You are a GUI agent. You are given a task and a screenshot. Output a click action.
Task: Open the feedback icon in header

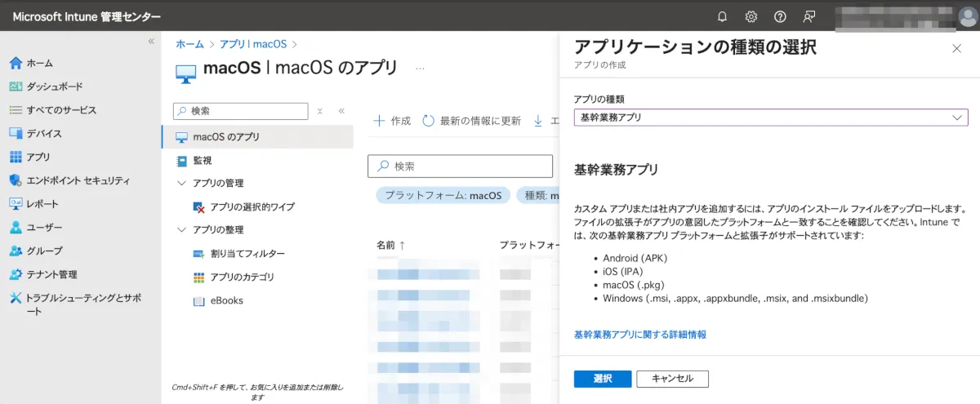[x=808, y=16]
